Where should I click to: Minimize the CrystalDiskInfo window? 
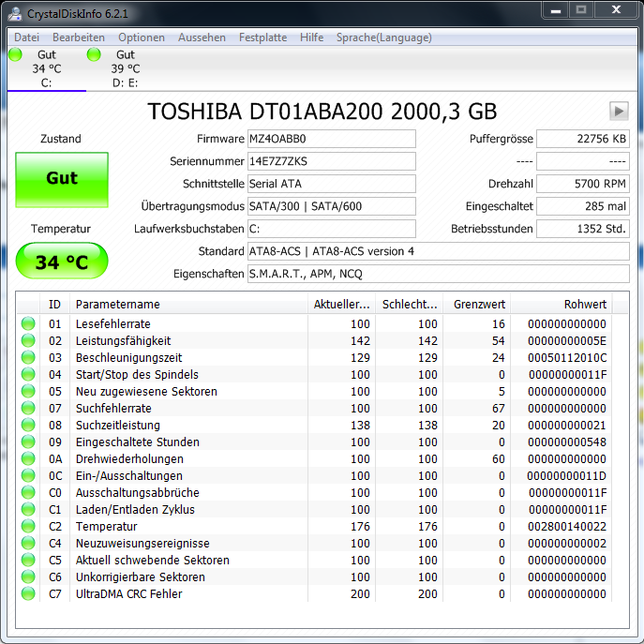tap(556, 10)
